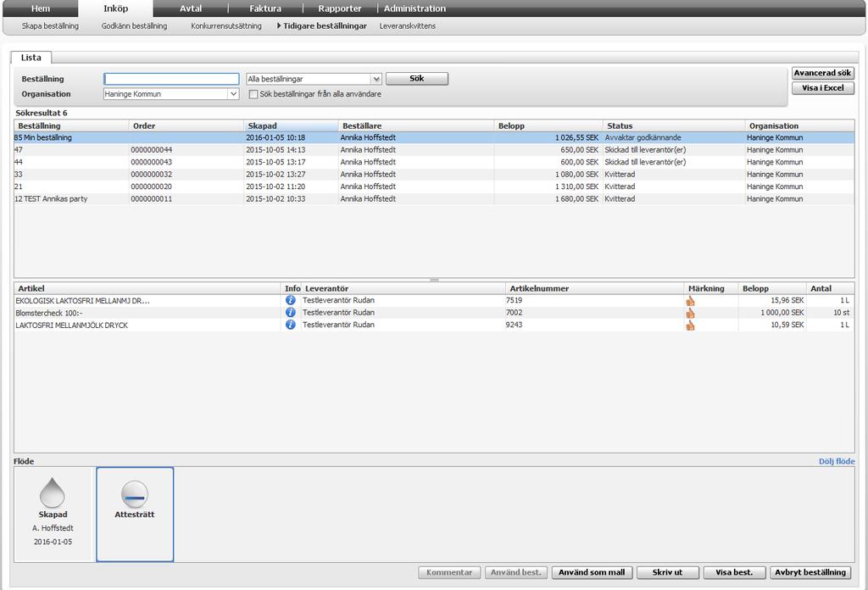Click the Dölj flöde link
The image size is (868, 590).
point(837,462)
